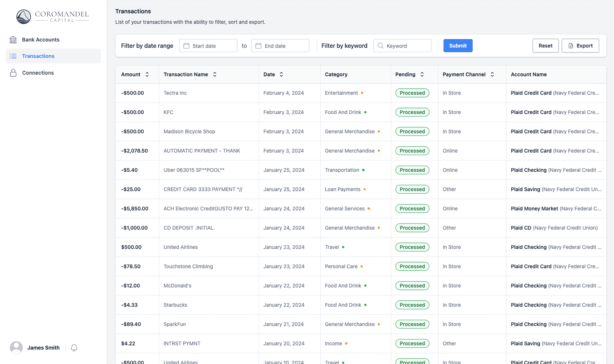
Task: Reset all applied filters
Action: point(545,45)
